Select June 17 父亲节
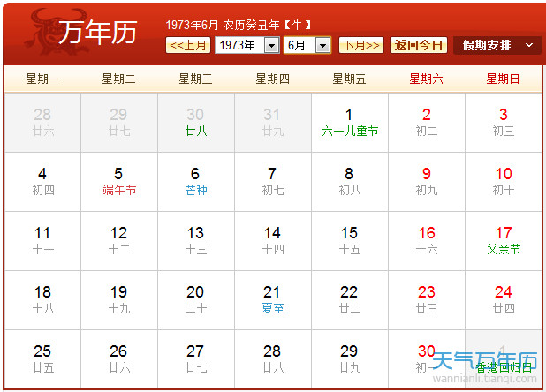546x392 pixels. (x=504, y=241)
